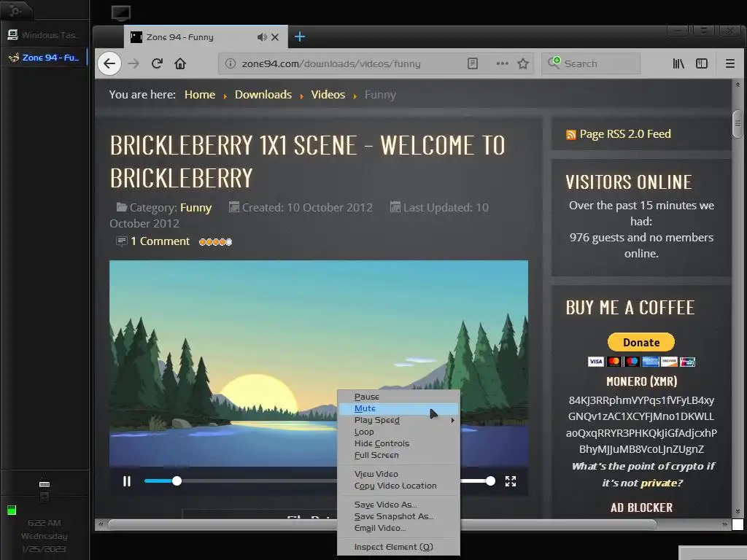Toggle reader view icon in address bar

(x=473, y=63)
